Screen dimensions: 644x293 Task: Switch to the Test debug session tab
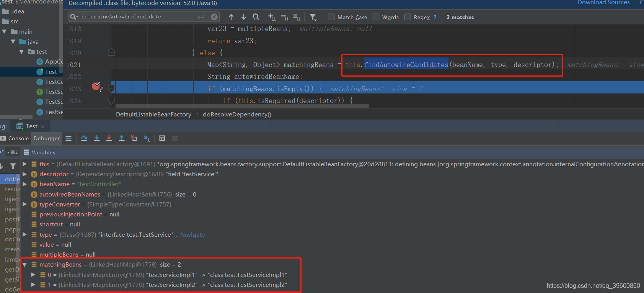[x=31, y=126]
